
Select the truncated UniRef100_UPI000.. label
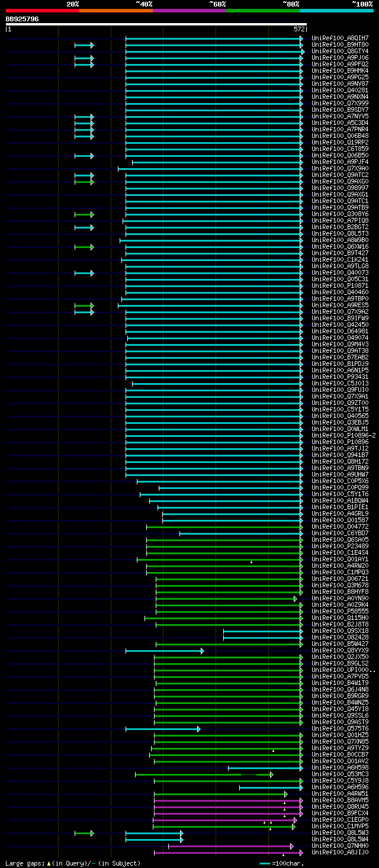(x=343, y=670)
